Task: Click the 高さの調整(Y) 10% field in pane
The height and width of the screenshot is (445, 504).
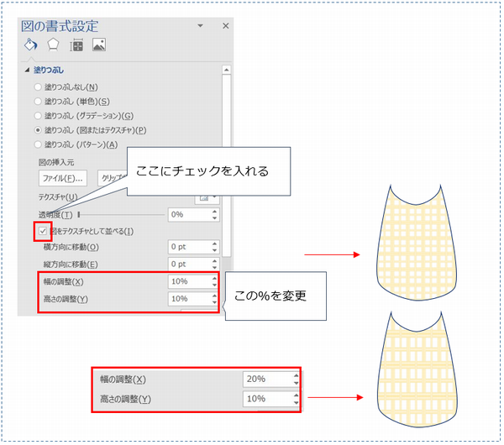Action: click(x=190, y=299)
